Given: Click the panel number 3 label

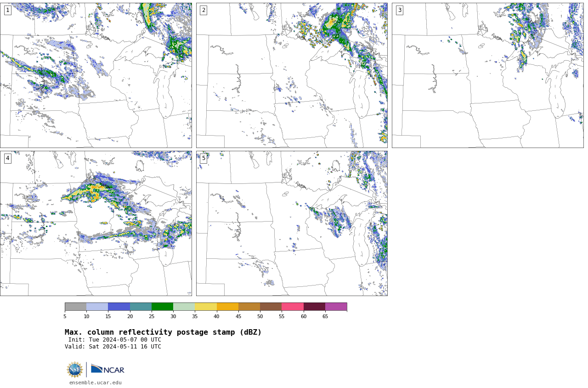Looking at the screenshot, I should coord(399,10).
